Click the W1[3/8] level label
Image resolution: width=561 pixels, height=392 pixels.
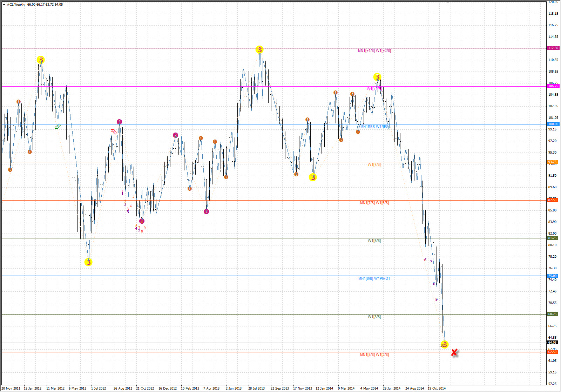point(374,317)
